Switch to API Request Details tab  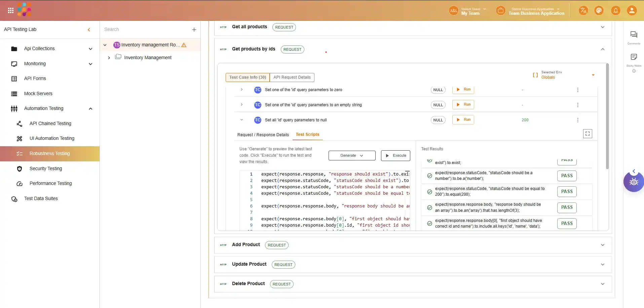click(x=292, y=77)
